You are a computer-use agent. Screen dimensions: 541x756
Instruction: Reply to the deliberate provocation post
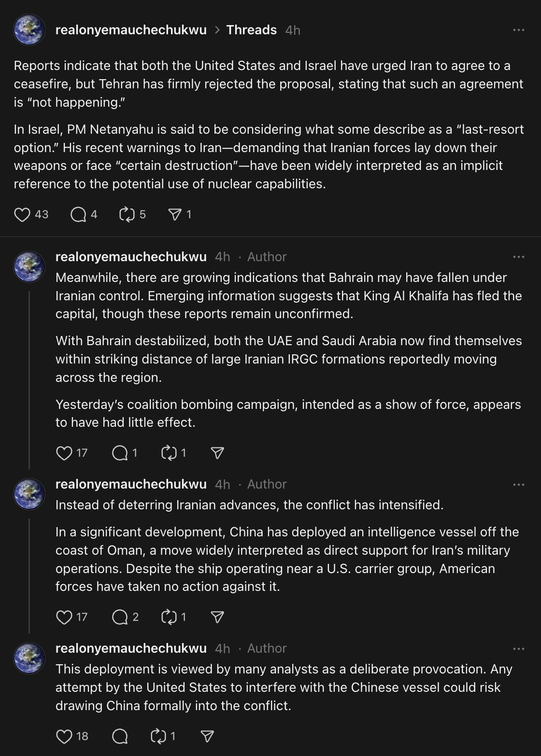119,736
